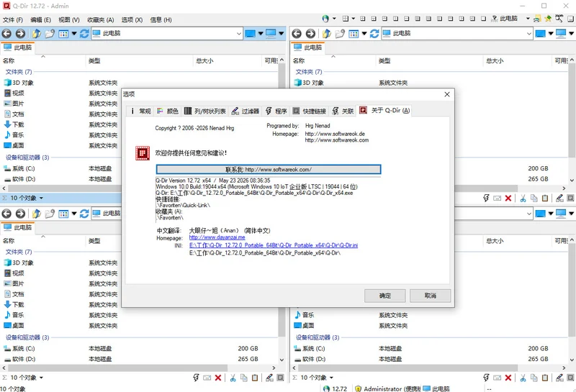Click the red delete X in bottom-left pane
The height and width of the screenshot is (392, 576).
218,378
